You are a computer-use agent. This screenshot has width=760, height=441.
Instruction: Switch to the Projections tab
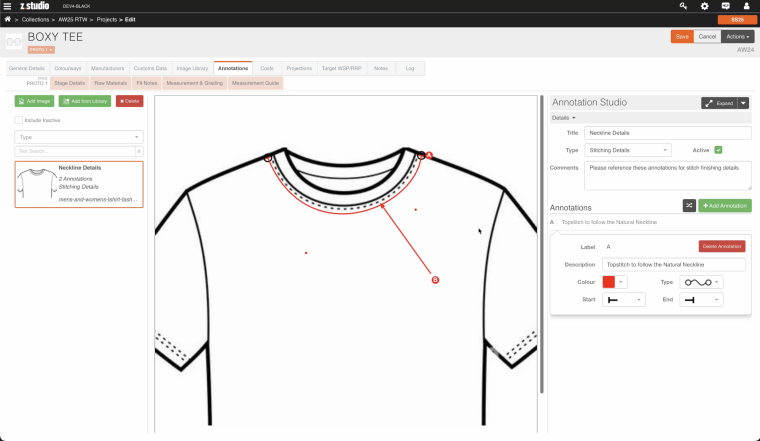299,68
